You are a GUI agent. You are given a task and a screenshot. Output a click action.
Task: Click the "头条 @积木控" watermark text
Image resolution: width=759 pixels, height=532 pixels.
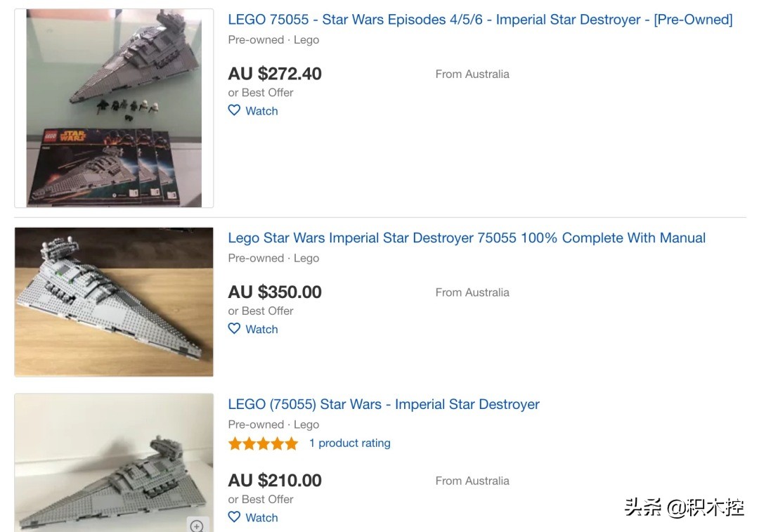[684, 507]
